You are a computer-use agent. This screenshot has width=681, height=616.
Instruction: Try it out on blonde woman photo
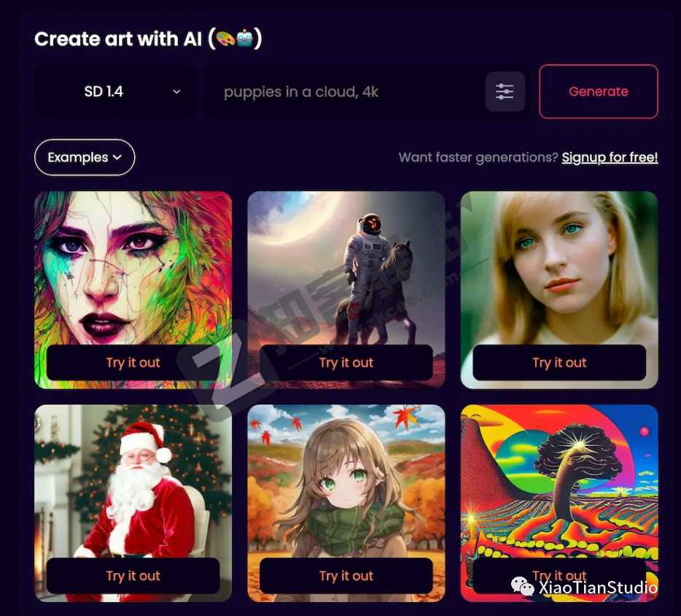point(559,362)
